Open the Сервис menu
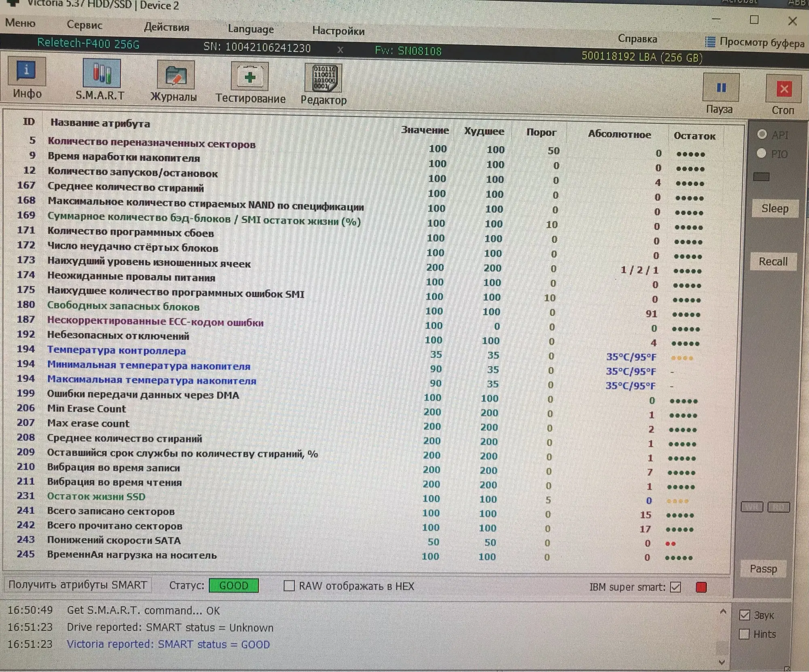 (84, 25)
